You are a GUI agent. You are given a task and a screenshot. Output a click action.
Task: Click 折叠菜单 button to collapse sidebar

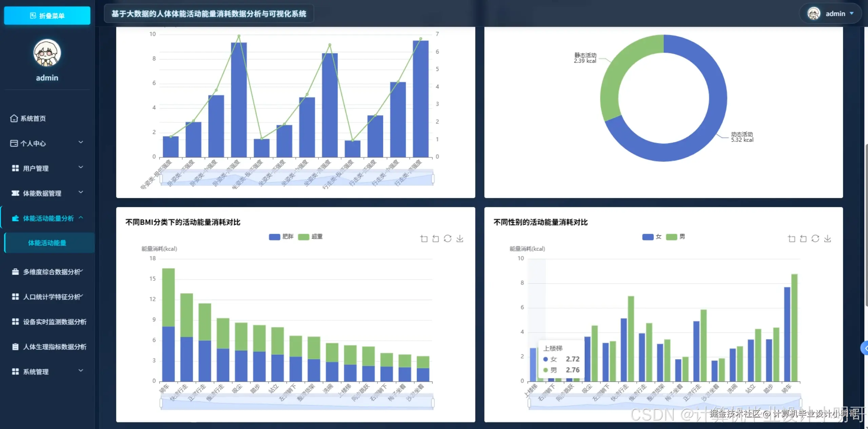pos(47,16)
